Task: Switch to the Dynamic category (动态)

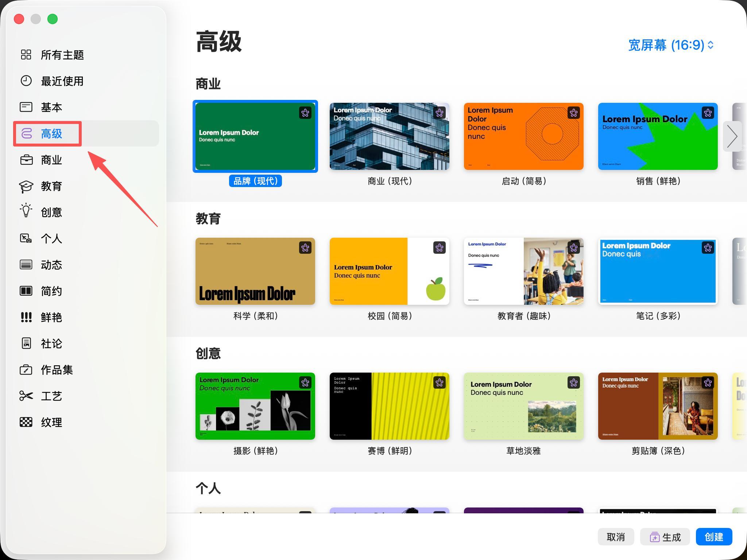Action: click(x=51, y=265)
